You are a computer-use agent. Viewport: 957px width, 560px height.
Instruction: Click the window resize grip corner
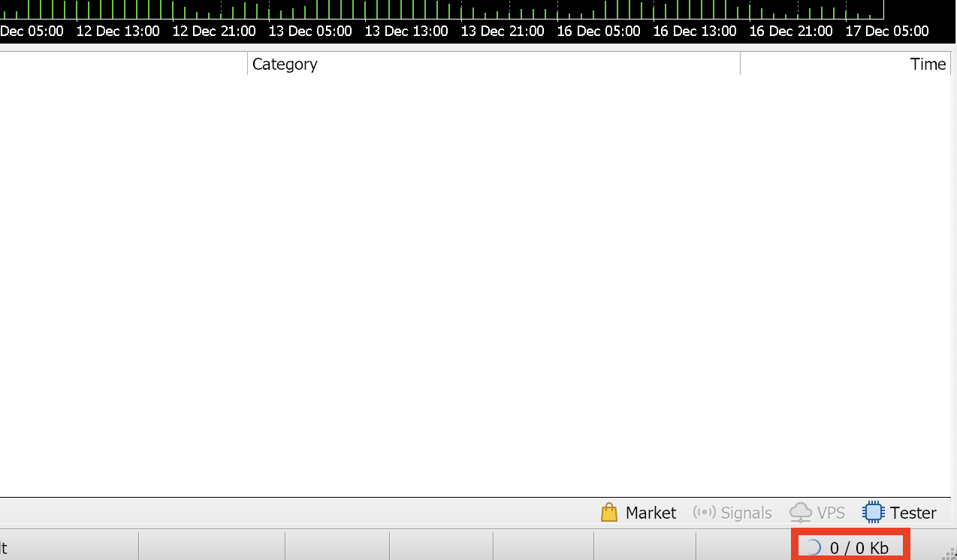[949, 553]
